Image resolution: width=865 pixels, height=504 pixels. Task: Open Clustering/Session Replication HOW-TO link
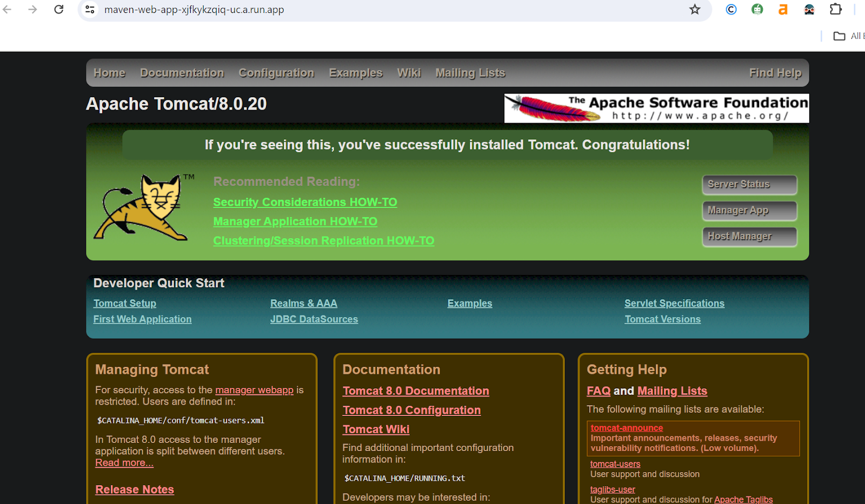[323, 241]
